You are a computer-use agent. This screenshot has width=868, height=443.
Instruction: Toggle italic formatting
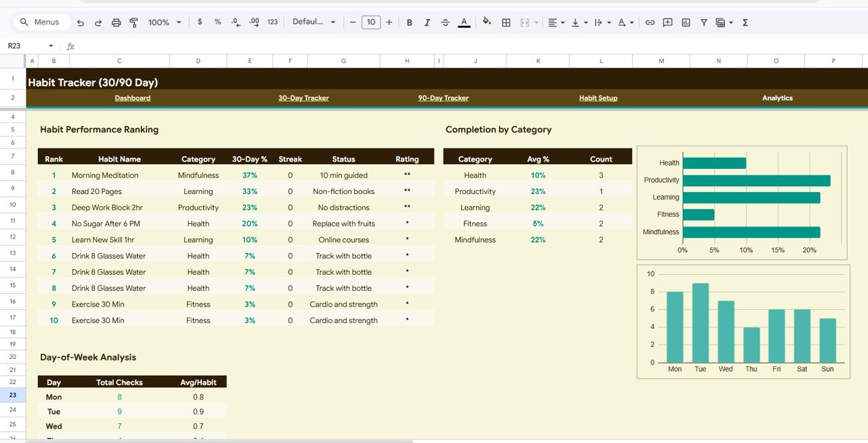tap(427, 22)
